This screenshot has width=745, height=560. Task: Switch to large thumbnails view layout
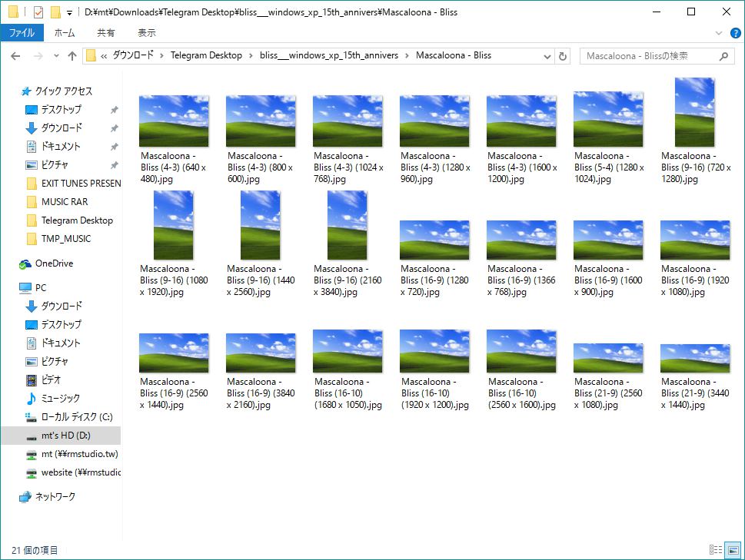733,550
